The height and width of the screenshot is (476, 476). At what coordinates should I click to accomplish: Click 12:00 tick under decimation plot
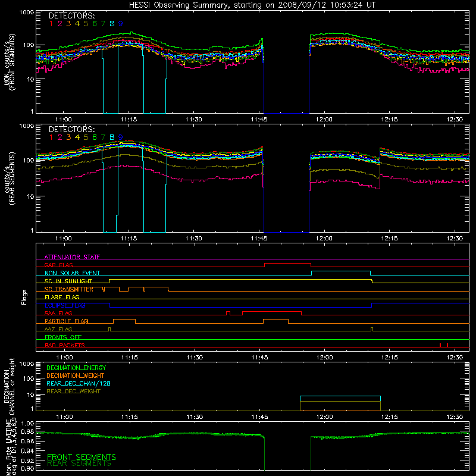tap(324, 417)
